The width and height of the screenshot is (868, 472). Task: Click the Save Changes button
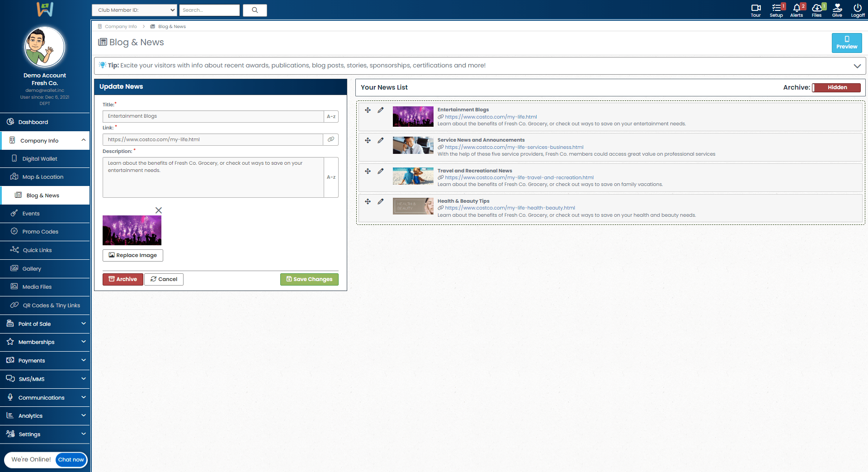309,279
